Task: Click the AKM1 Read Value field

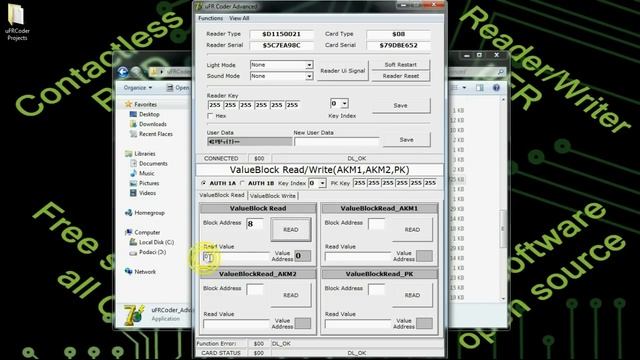Action: pos(358,257)
